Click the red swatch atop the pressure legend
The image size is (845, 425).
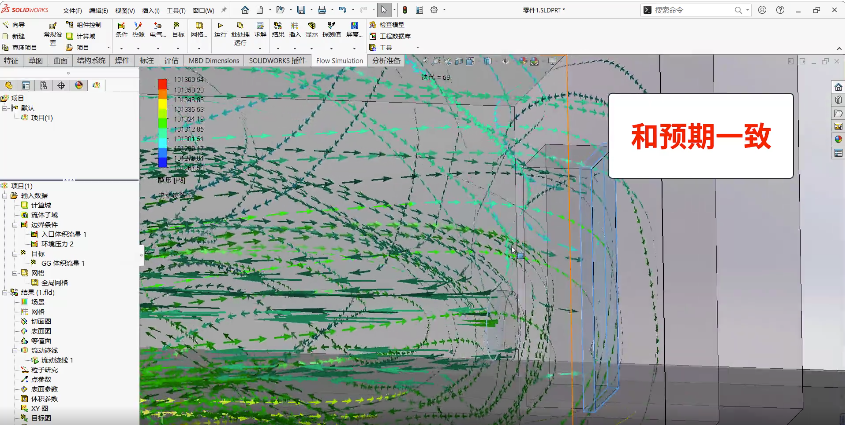coord(162,83)
